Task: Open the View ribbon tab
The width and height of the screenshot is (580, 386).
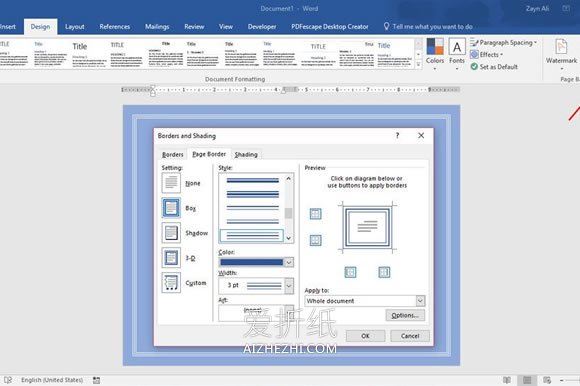Action: [x=226, y=27]
